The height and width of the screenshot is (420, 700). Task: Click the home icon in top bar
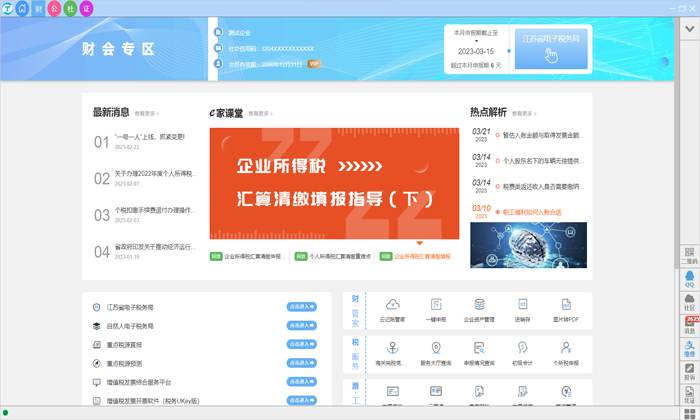click(22, 8)
